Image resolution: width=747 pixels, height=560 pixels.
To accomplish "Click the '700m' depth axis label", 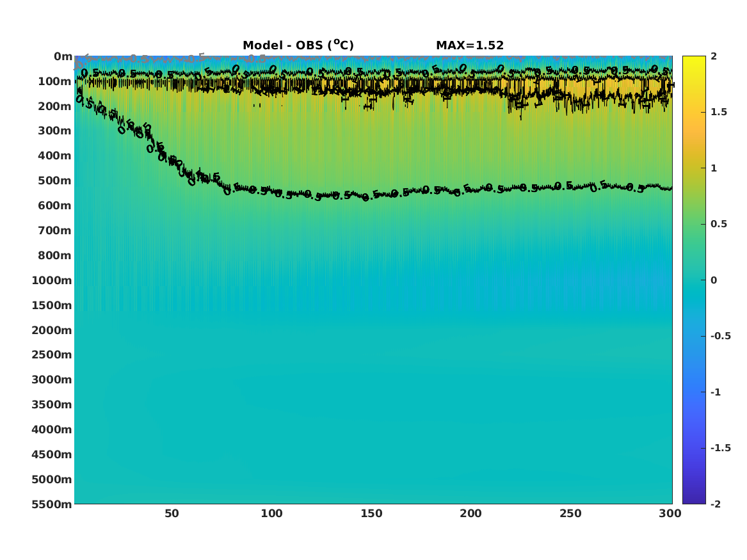I will [55, 230].
